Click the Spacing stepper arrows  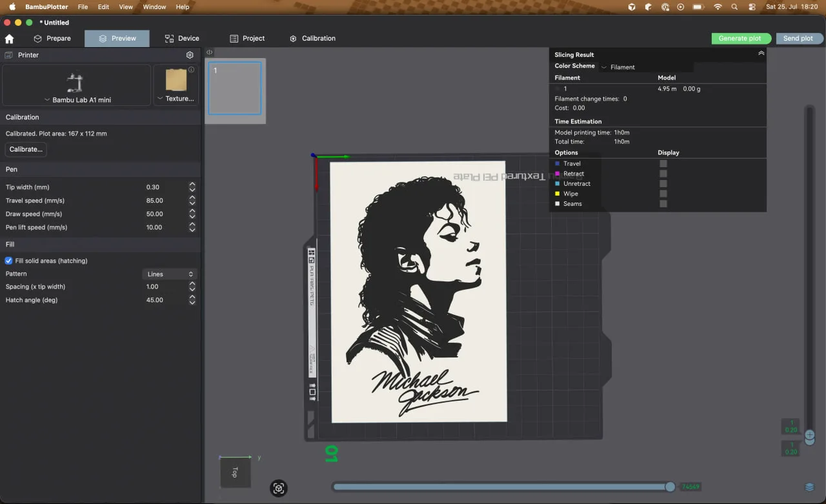tap(192, 287)
